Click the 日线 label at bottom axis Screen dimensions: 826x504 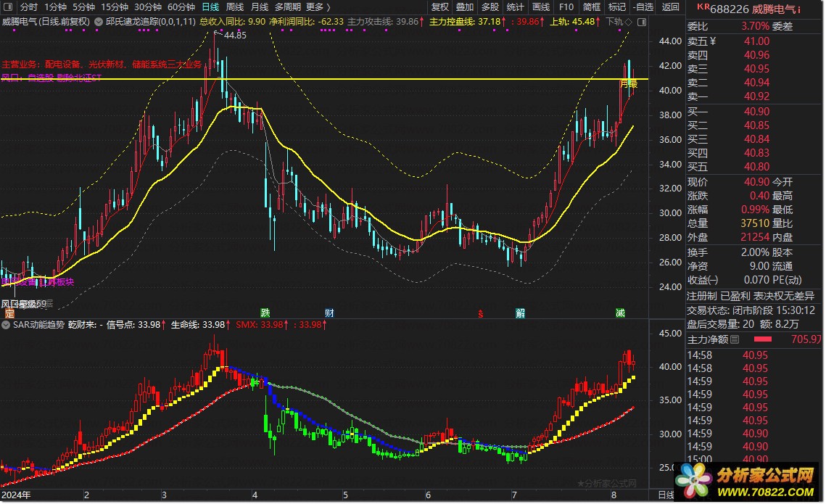pyautogui.click(x=666, y=495)
